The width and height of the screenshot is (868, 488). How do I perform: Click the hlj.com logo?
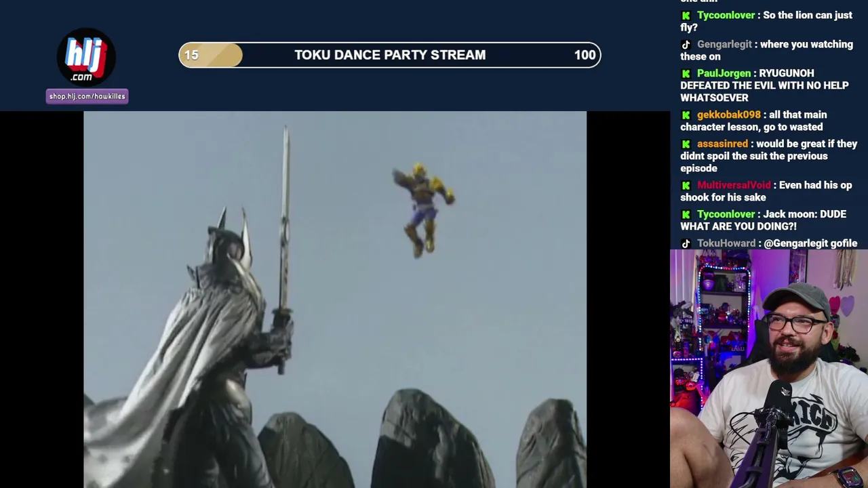point(86,57)
